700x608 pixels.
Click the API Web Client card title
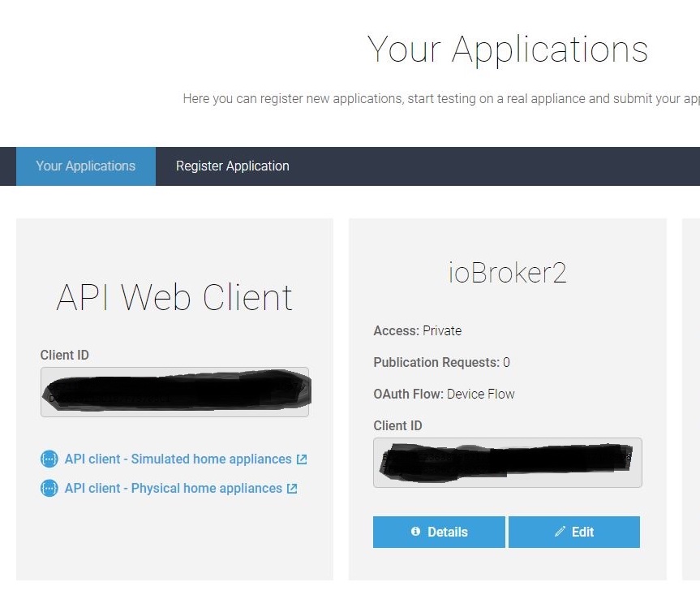pyautogui.click(x=174, y=298)
